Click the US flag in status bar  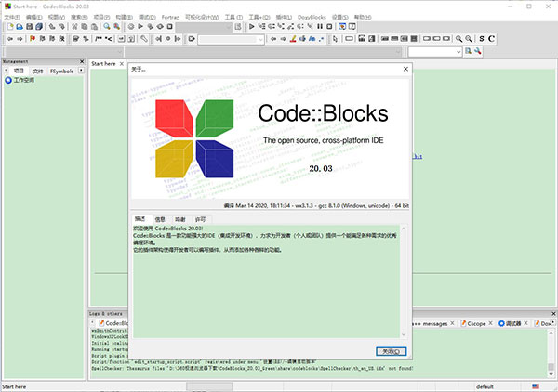point(536,386)
